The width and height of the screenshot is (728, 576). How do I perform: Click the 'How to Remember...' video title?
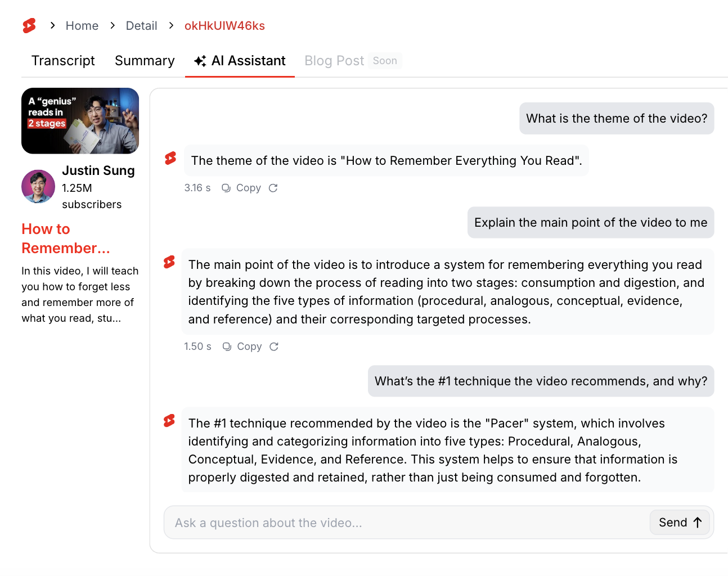point(65,238)
